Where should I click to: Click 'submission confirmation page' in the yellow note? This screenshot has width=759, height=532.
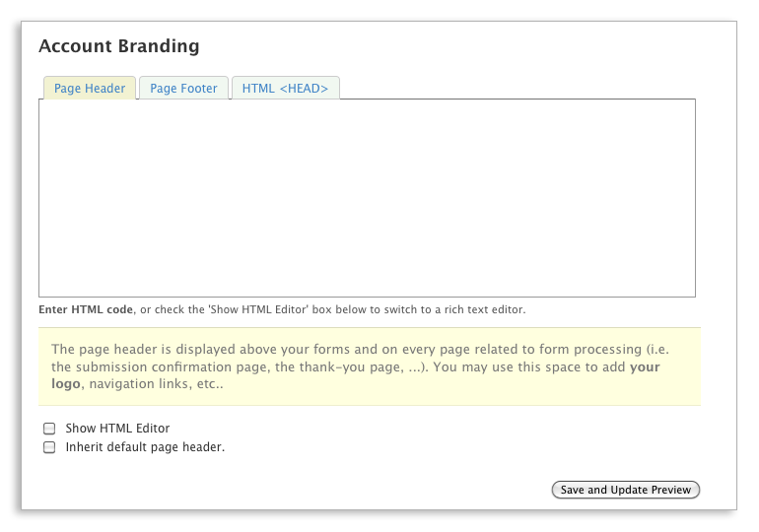coord(153,367)
